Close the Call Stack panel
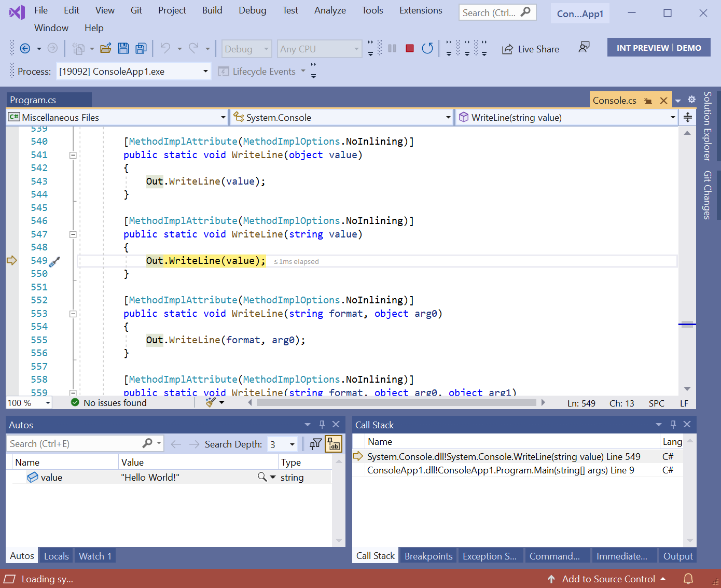Screen dimensions: 721x588 (x=687, y=424)
